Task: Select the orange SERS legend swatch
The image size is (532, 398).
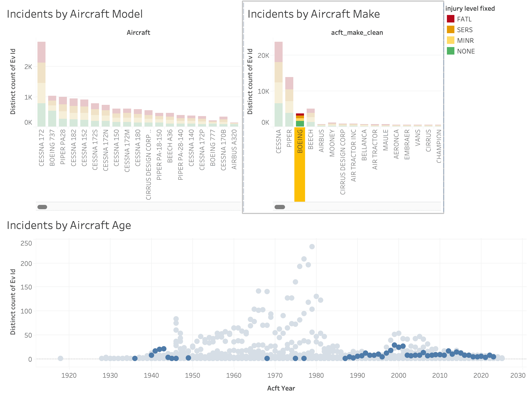Action: (451, 30)
